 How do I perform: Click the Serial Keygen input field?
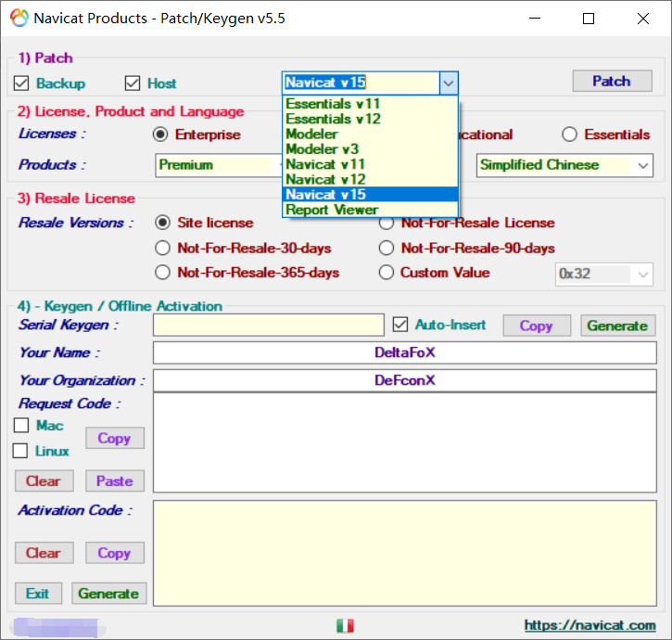(x=269, y=326)
